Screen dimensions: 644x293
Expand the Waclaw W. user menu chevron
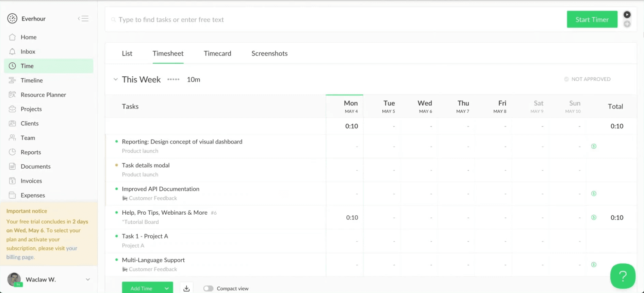pos(88,279)
